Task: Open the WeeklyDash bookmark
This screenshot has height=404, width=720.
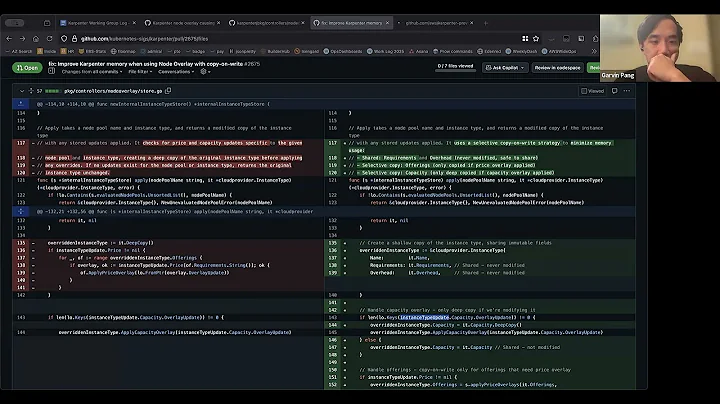Action: coord(521,51)
